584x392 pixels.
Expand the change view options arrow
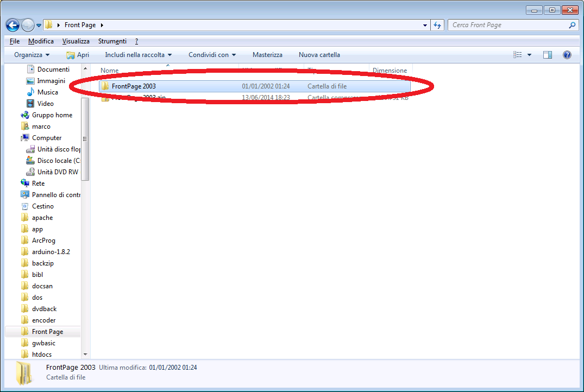click(x=529, y=55)
